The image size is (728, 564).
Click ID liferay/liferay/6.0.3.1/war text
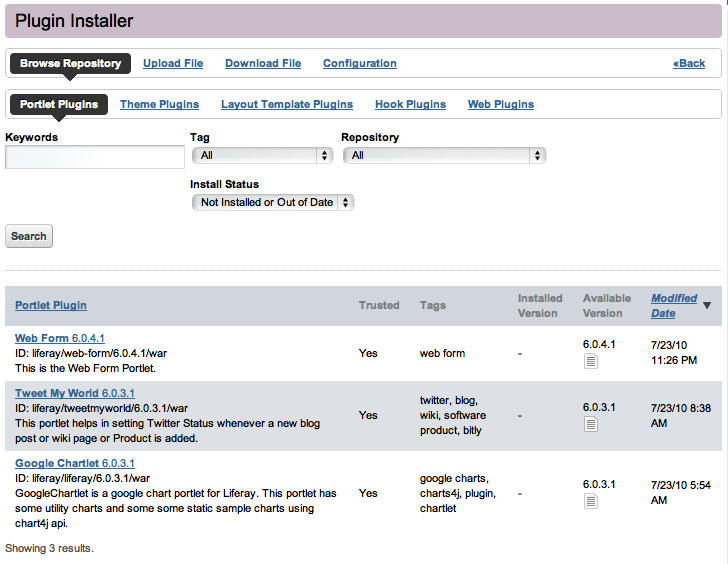(83, 478)
